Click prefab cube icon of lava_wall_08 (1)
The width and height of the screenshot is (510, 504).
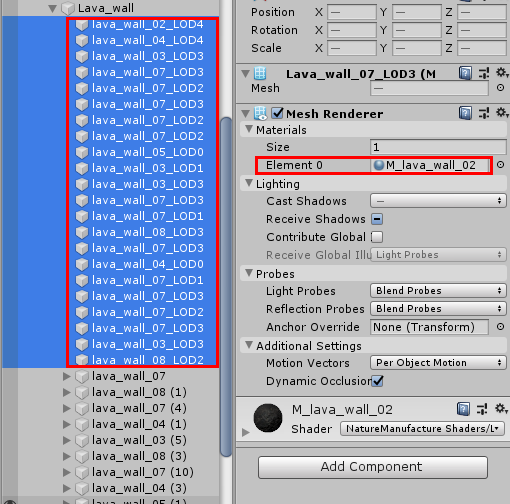tap(82, 393)
